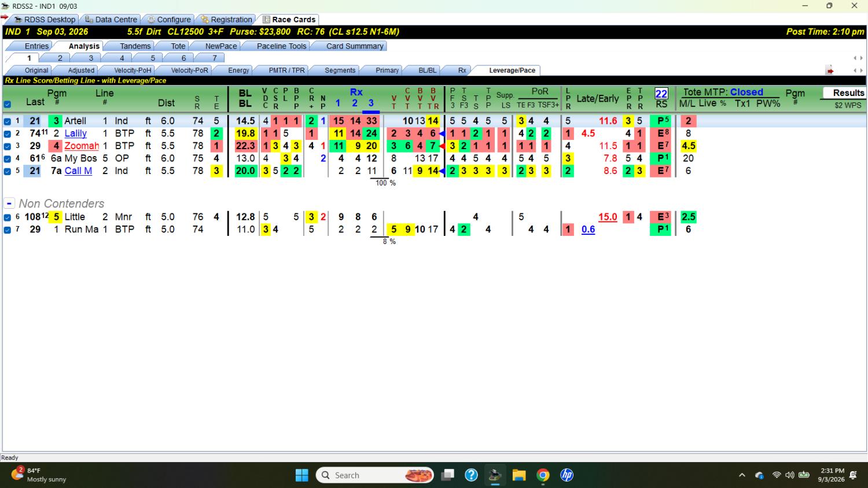Click the taskbar Search box
Screen dimensions: 868x488
point(375,475)
